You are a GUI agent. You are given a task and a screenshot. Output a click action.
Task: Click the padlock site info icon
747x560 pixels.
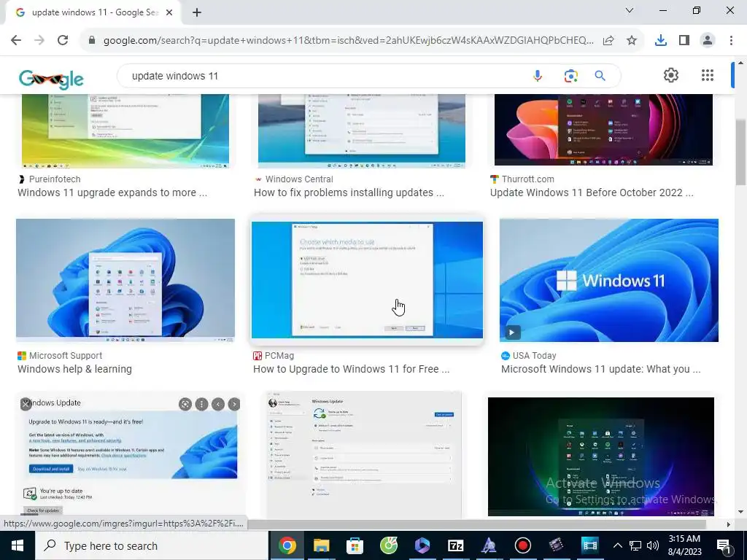92,41
